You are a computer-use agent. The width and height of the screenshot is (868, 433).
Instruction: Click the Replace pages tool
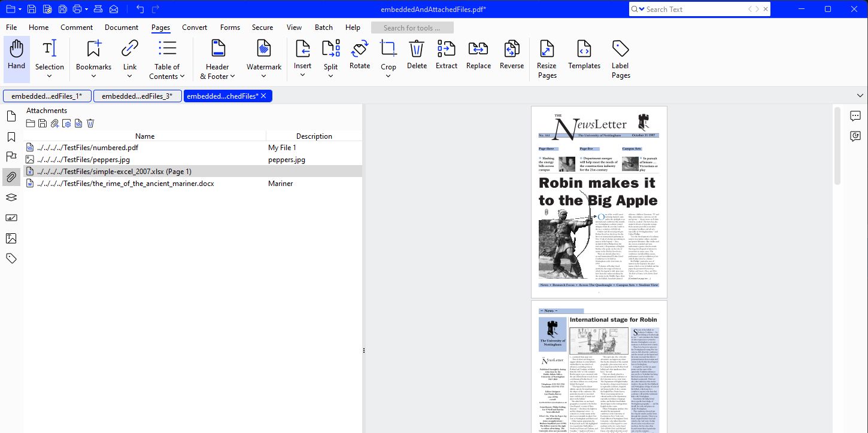pyautogui.click(x=478, y=55)
